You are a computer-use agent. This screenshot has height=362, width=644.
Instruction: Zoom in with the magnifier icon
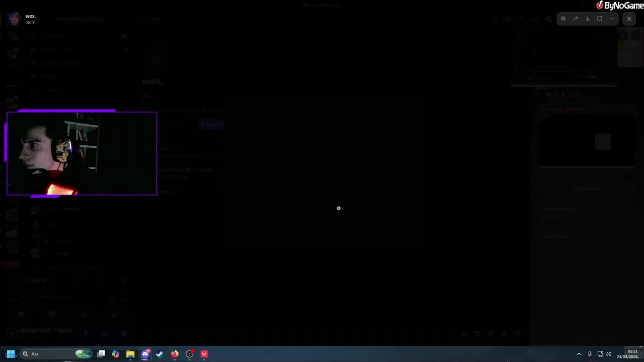tap(563, 19)
